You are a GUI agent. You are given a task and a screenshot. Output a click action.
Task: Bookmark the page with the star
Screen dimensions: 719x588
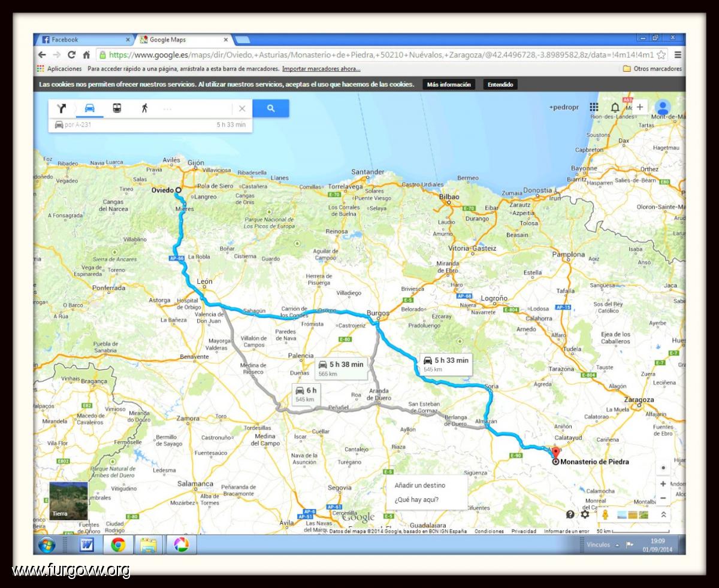coord(661,54)
